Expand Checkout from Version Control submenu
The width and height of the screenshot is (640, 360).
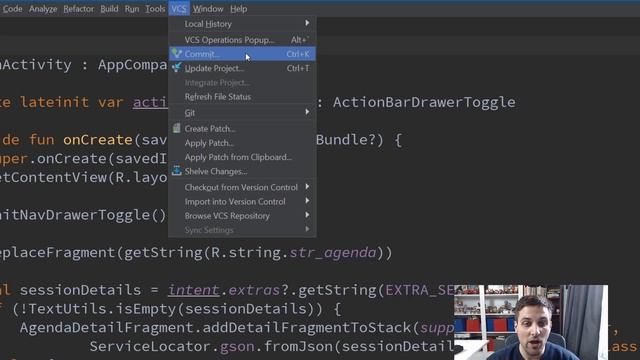click(242, 187)
